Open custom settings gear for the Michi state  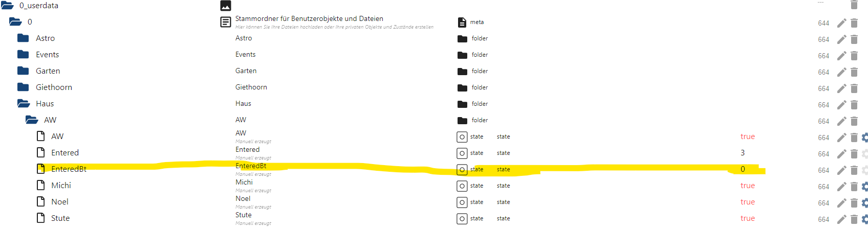864,187
